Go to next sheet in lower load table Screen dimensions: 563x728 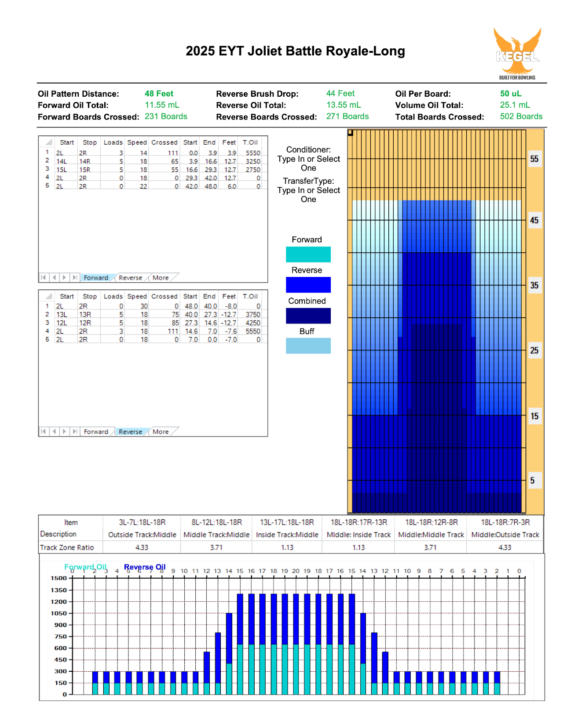coord(65,431)
